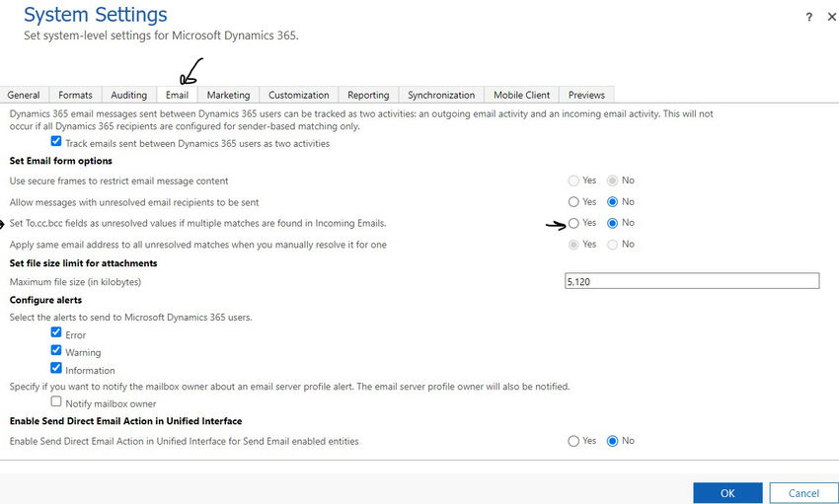Open the help question mark icon
Screen dimensions: 839x504
coord(809,17)
